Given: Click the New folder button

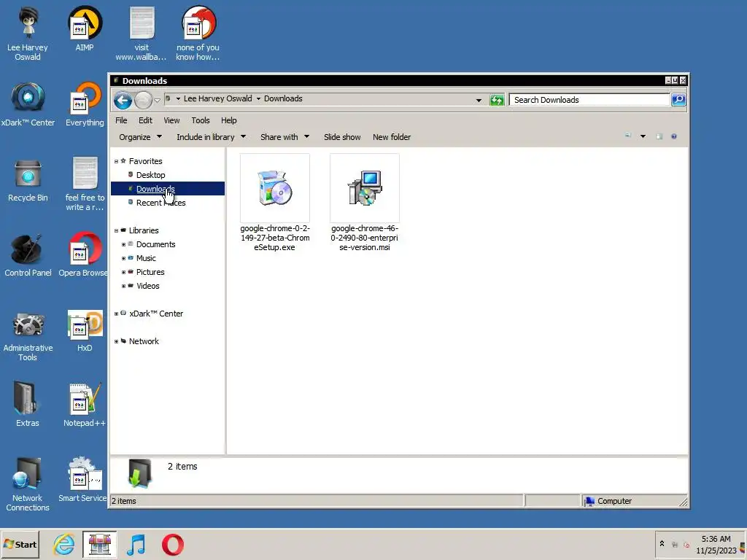Looking at the screenshot, I should tap(392, 137).
